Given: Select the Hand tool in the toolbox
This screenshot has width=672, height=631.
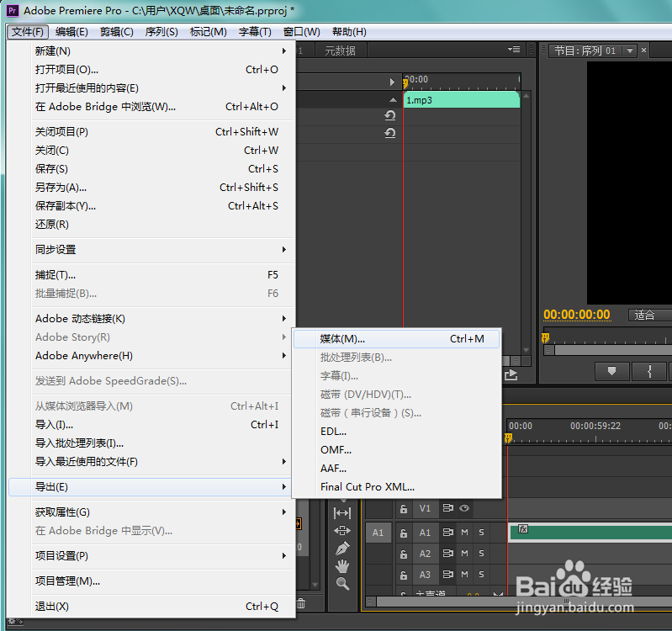Looking at the screenshot, I should click(342, 566).
